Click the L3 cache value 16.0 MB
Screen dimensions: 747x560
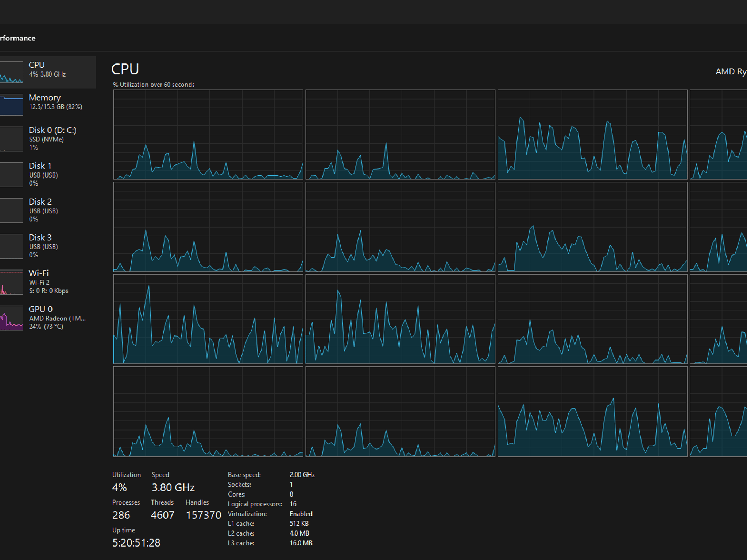301,543
